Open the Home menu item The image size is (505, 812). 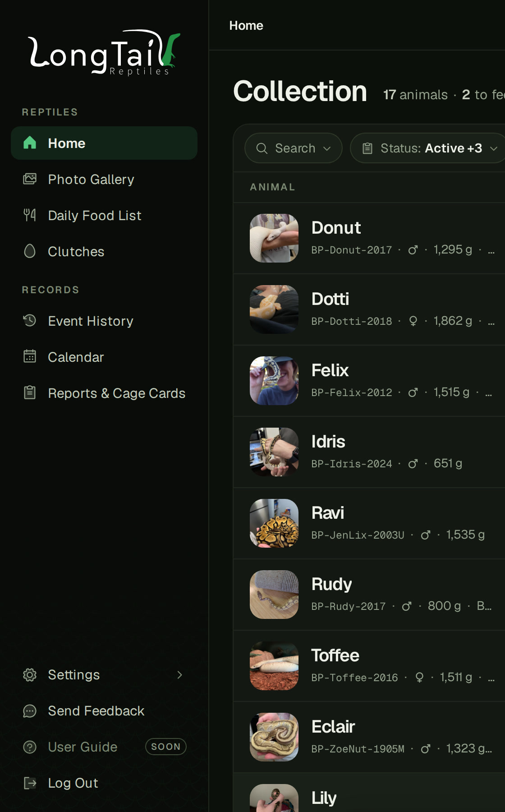coord(104,143)
